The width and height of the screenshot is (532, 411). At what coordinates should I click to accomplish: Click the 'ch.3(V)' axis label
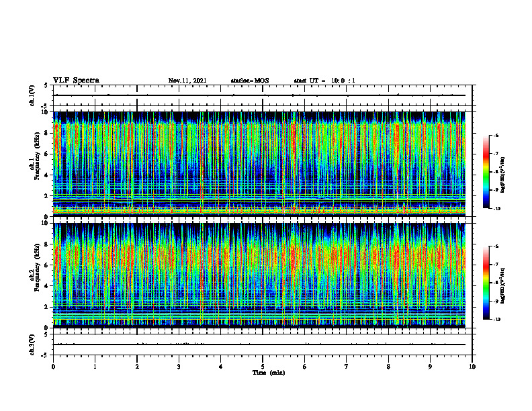point(32,345)
